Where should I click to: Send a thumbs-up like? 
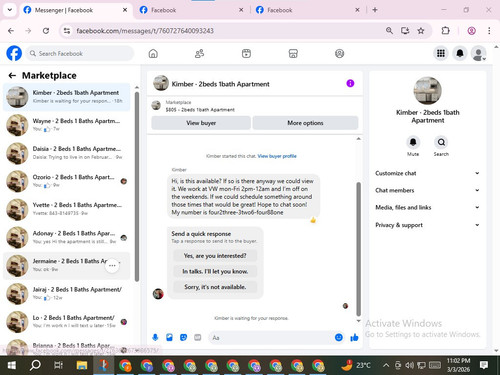coord(354,338)
